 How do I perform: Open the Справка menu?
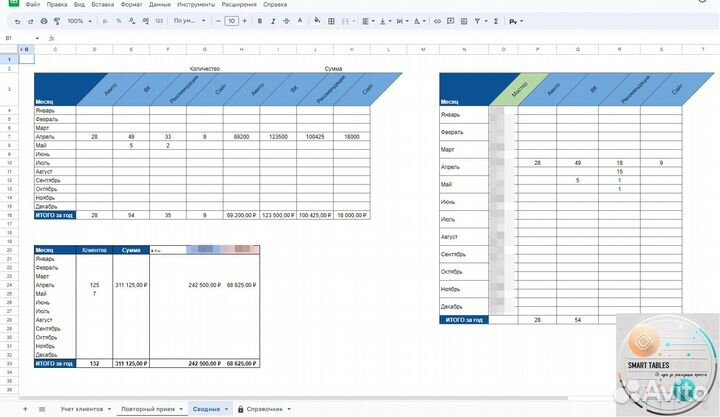pyautogui.click(x=275, y=5)
